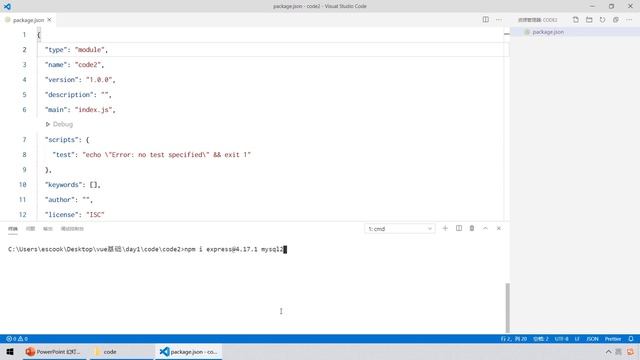Click "scripts" key on line 7
Image resolution: width=640 pixels, height=360 pixels.
tap(61, 140)
